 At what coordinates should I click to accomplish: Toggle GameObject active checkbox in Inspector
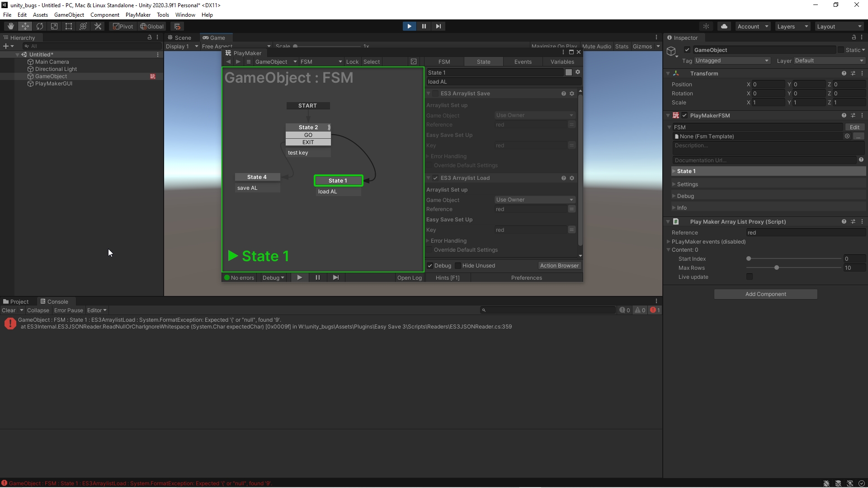coord(687,50)
